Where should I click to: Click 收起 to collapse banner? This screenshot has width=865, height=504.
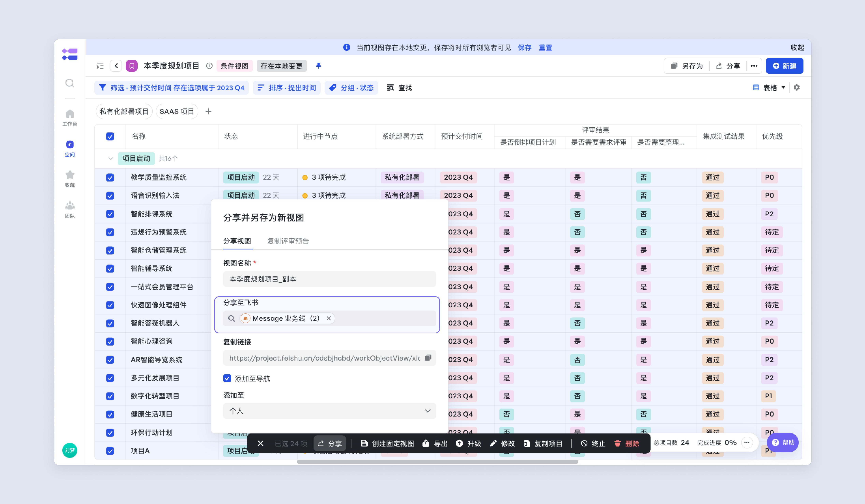[797, 48]
